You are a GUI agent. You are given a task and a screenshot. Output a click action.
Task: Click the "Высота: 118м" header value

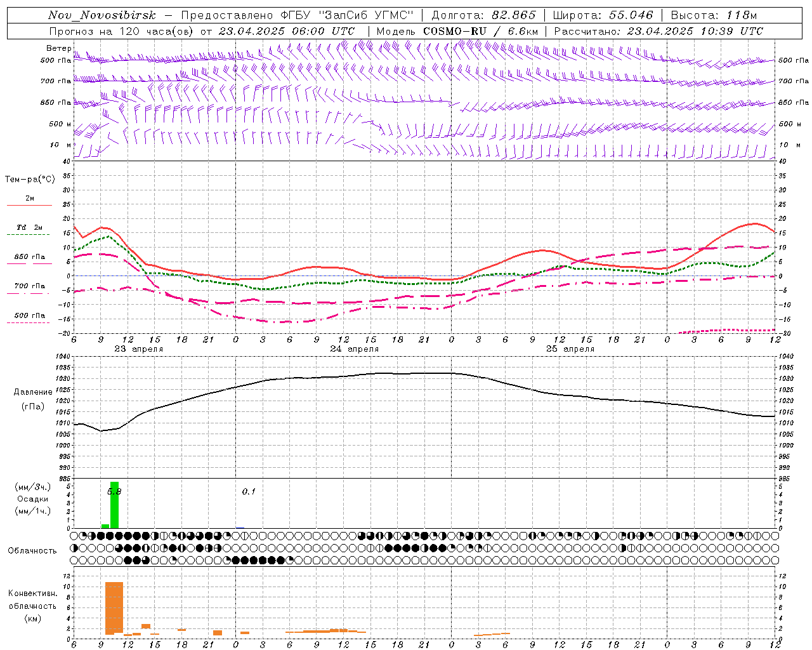(714, 15)
